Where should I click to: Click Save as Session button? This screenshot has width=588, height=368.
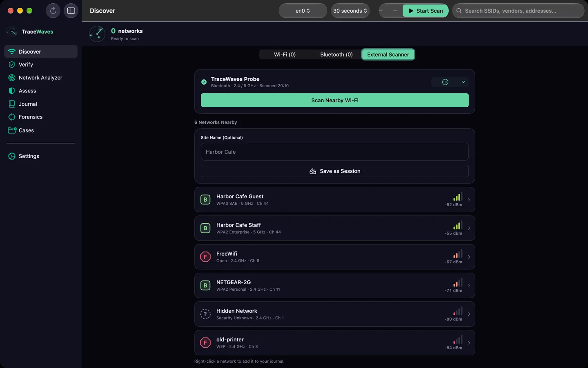(335, 171)
